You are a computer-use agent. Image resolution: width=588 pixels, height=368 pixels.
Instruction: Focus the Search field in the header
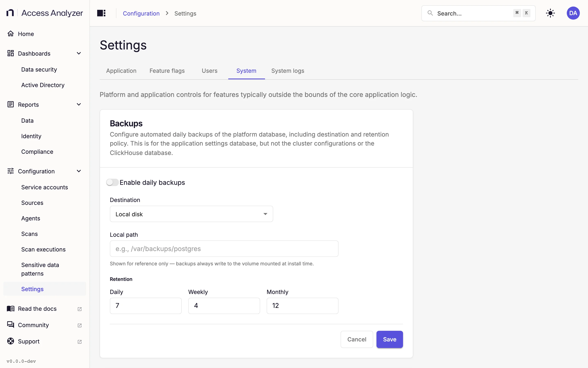click(478, 13)
